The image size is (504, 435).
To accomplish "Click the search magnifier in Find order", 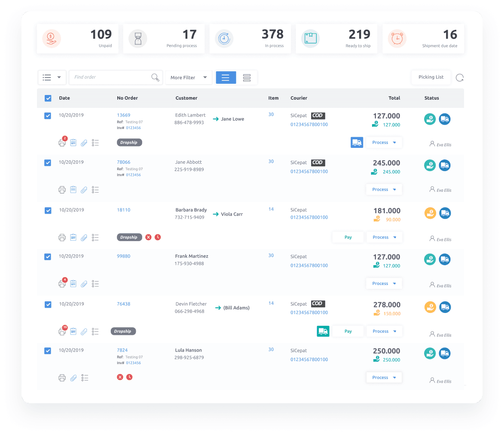I will click(155, 77).
